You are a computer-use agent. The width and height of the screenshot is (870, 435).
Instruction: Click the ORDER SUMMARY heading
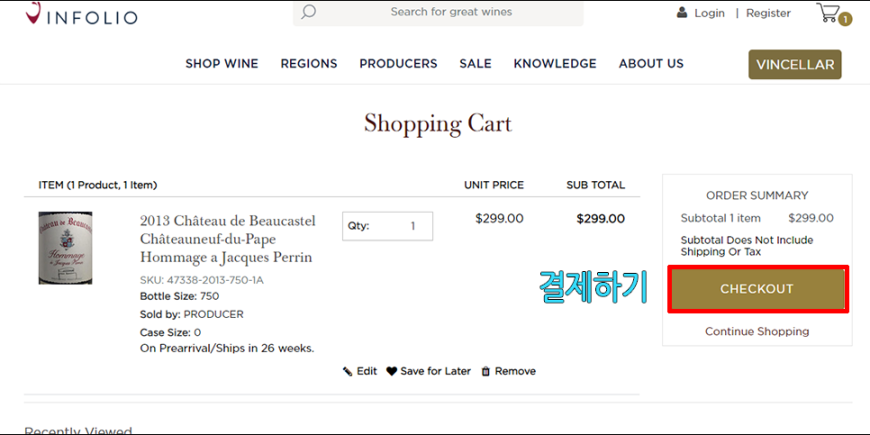pos(757,195)
